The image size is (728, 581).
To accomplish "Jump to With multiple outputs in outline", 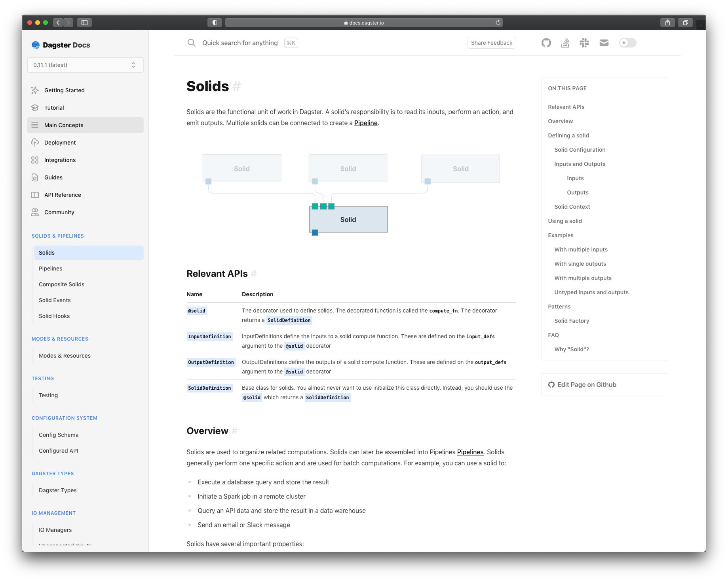I will 583,278.
